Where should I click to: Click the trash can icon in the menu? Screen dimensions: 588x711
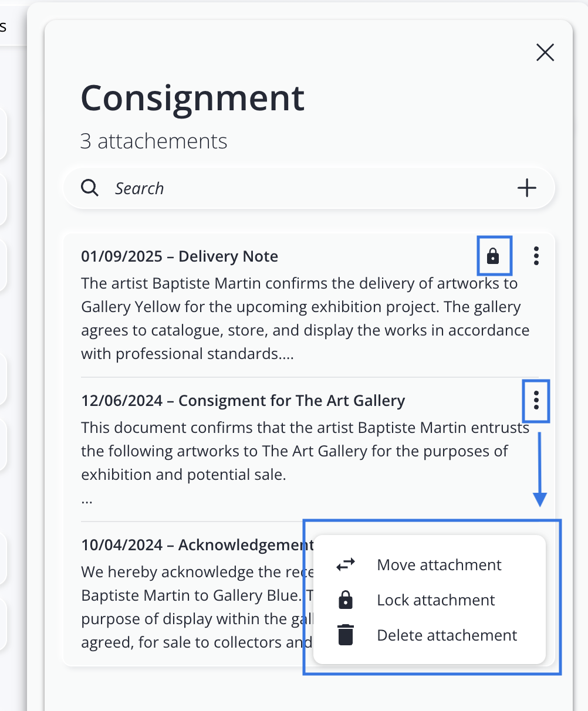[346, 635]
